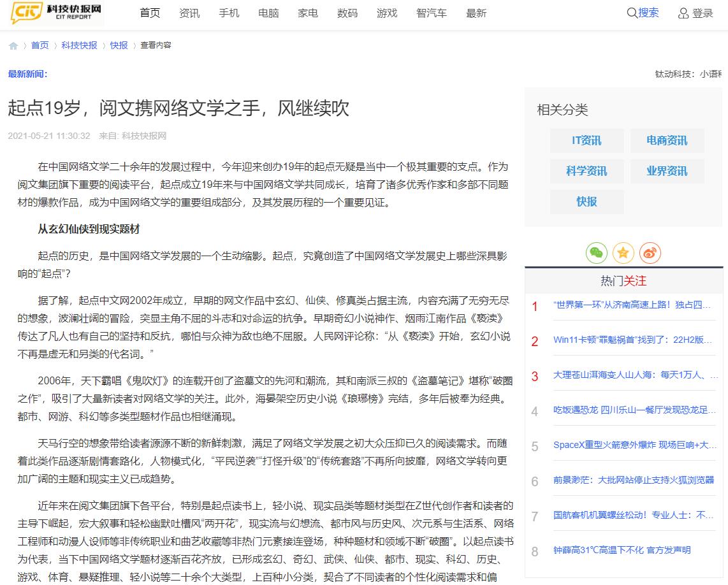Click the 搜索 text link
This screenshot has height=585, width=728.
tap(648, 13)
